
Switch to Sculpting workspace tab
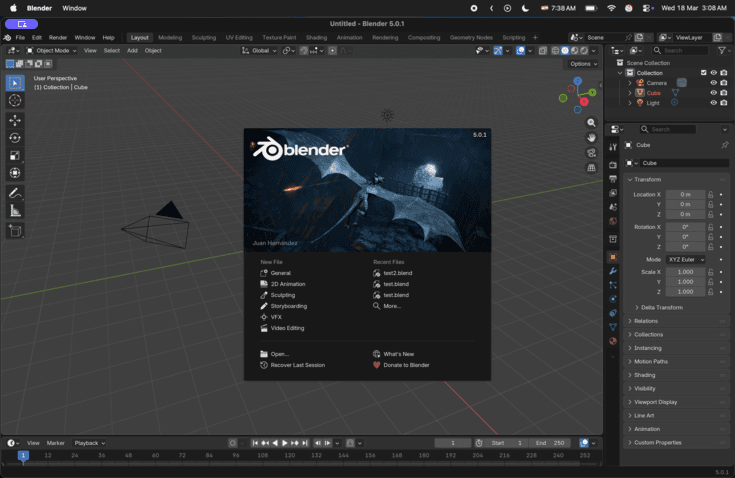click(x=203, y=37)
